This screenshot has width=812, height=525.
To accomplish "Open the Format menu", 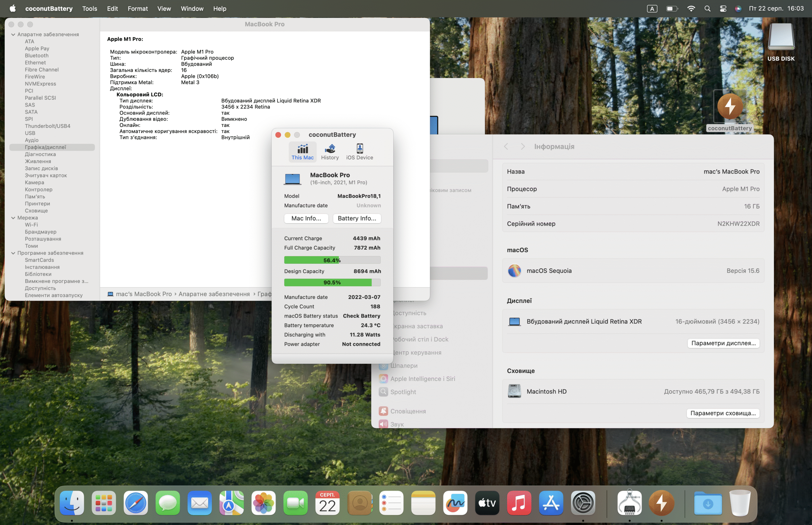I will tap(138, 9).
